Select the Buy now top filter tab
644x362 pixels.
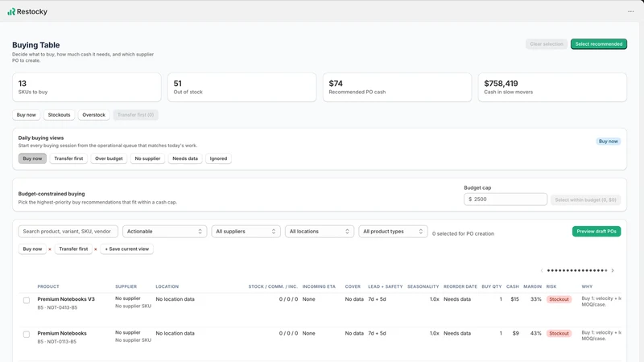click(x=27, y=115)
